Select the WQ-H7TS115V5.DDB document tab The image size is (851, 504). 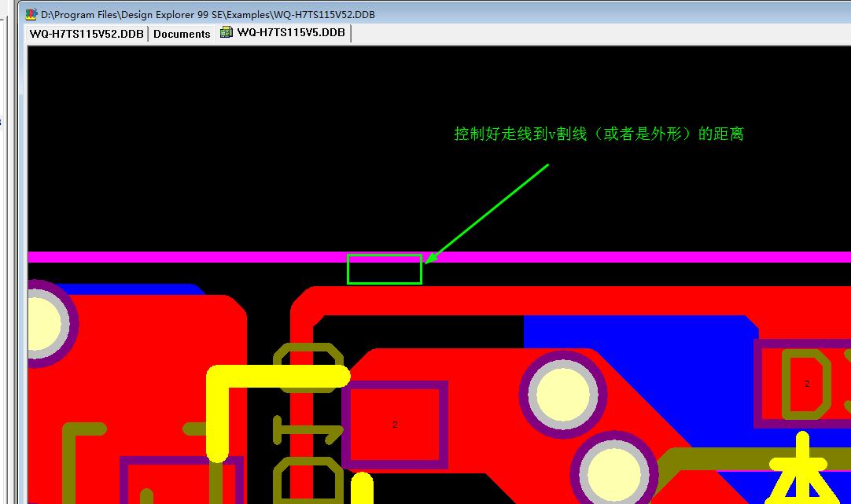pyautogui.click(x=283, y=32)
